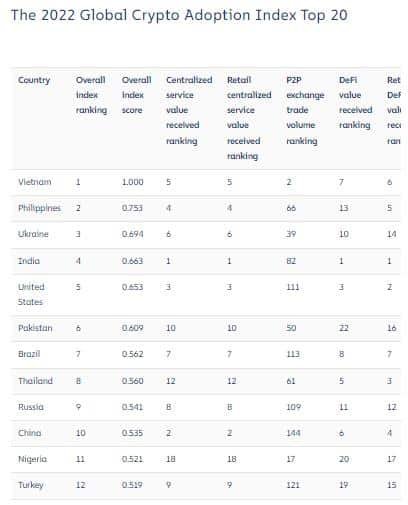Click the Global Crypto Adoption Index title
408x505 pixels.
tap(179, 15)
